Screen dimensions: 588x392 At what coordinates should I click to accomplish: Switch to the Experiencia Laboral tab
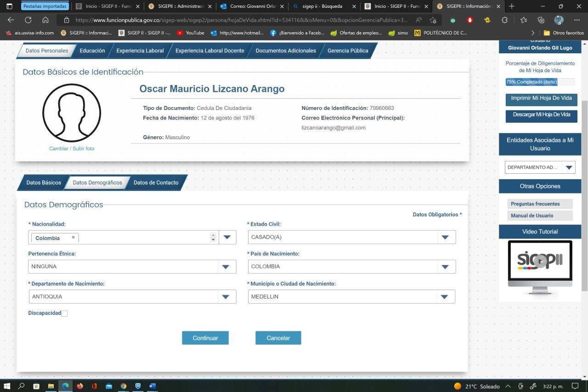[x=140, y=51]
